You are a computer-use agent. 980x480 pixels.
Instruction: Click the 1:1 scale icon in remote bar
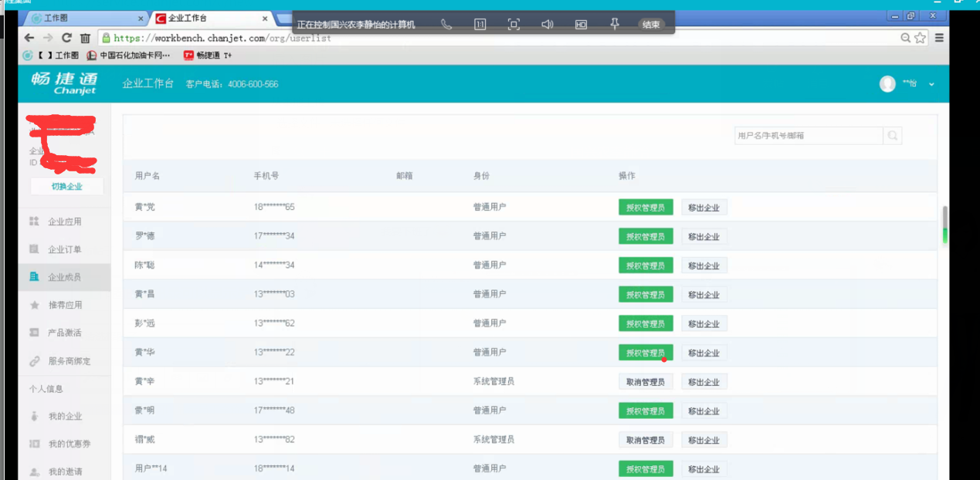click(480, 24)
